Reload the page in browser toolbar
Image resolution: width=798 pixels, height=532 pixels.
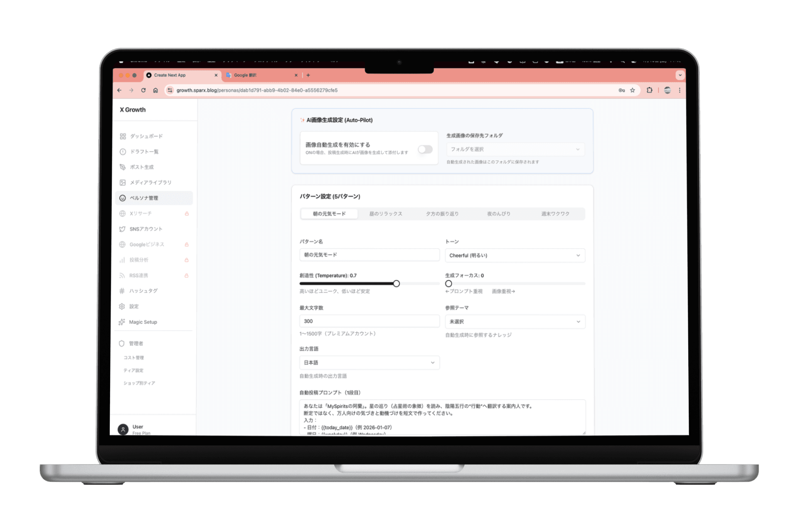143,90
